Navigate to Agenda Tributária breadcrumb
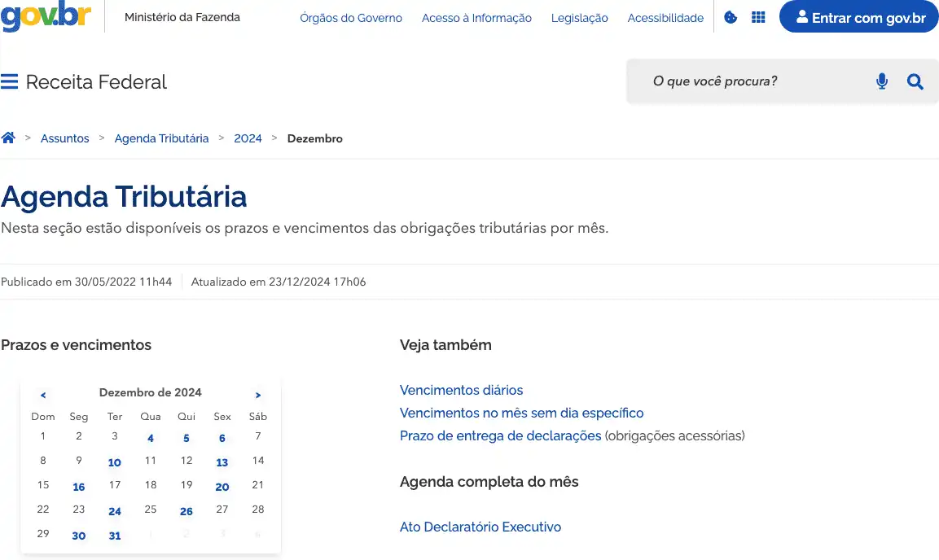Screen dimensions: 939x560 click(x=161, y=138)
